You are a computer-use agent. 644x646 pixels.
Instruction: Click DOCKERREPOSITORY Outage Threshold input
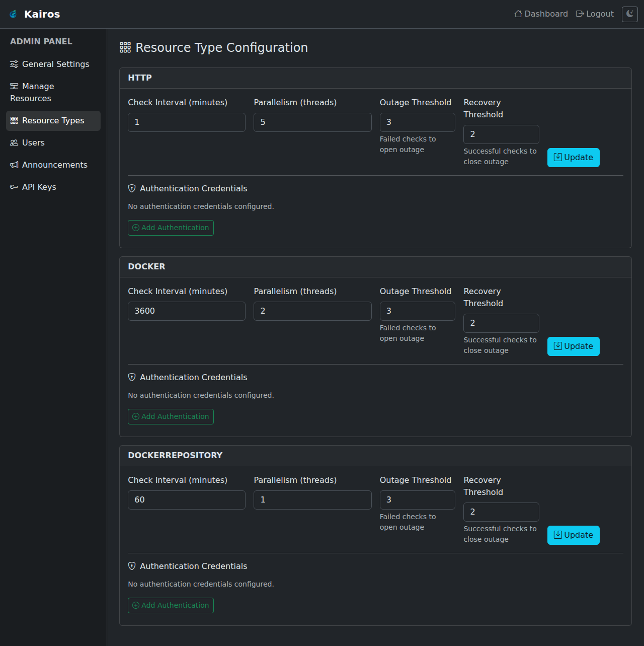click(418, 500)
